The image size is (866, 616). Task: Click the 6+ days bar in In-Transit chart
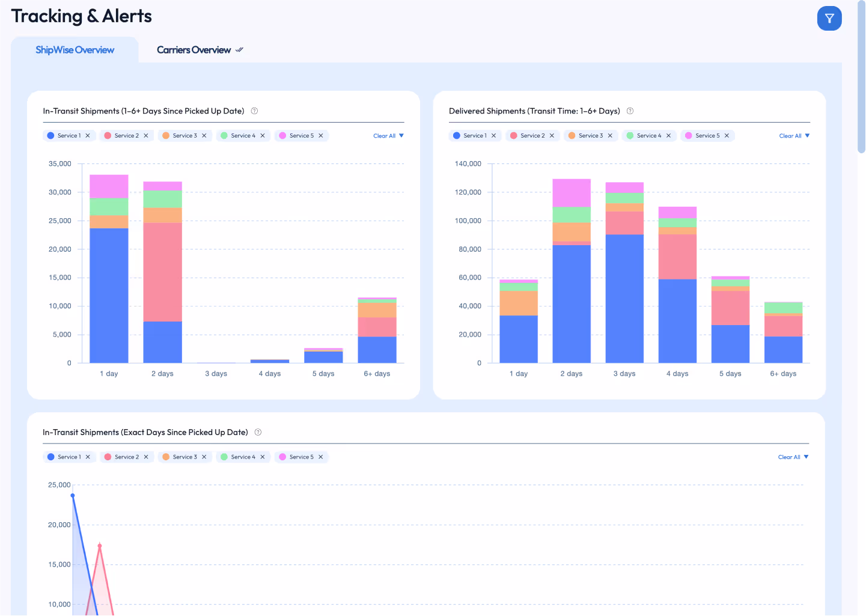pos(377,331)
